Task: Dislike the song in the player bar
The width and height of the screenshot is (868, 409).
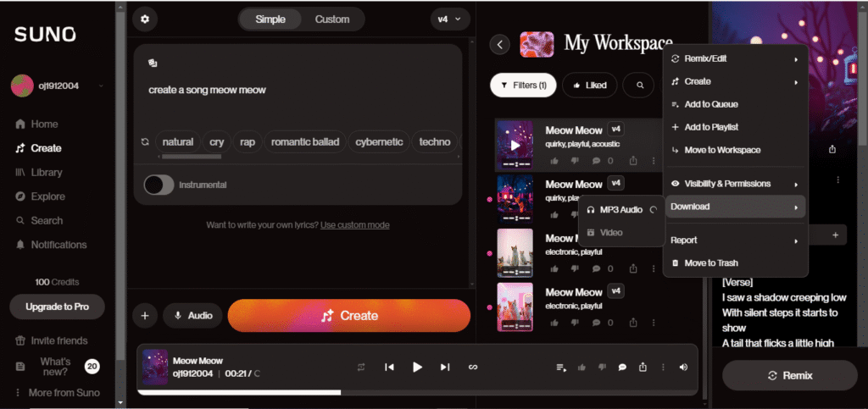Action: point(602,367)
